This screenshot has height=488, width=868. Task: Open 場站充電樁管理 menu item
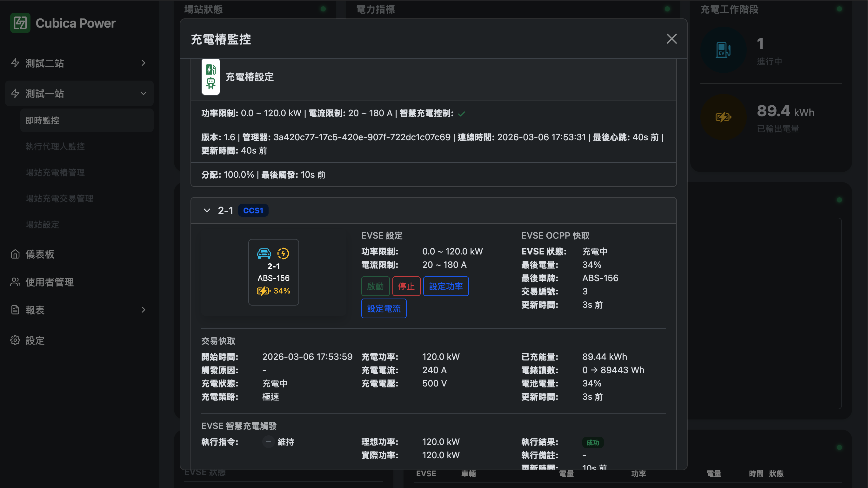[x=55, y=172]
